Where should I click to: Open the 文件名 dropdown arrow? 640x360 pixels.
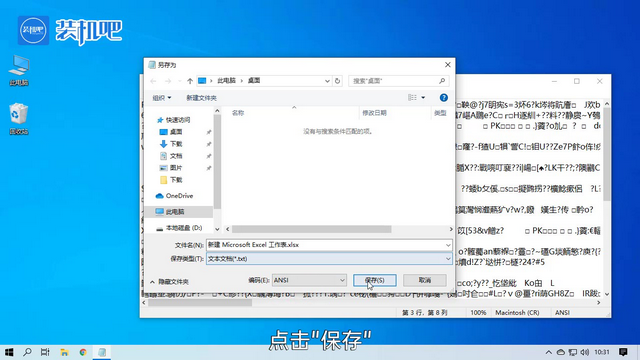pos(448,245)
